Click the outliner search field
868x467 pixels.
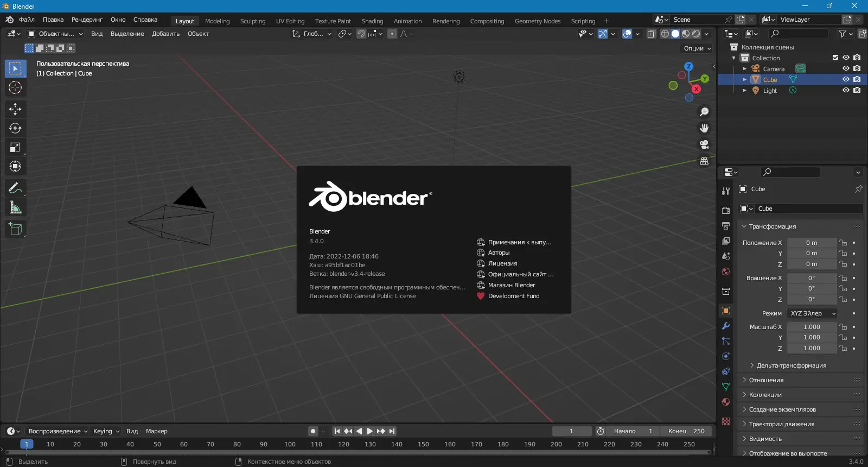click(x=798, y=34)
